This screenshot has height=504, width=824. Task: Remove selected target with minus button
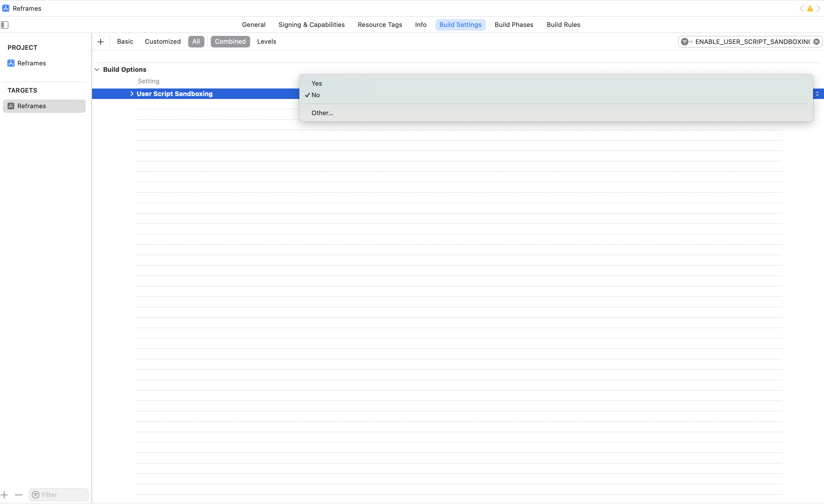coord(19,495)
